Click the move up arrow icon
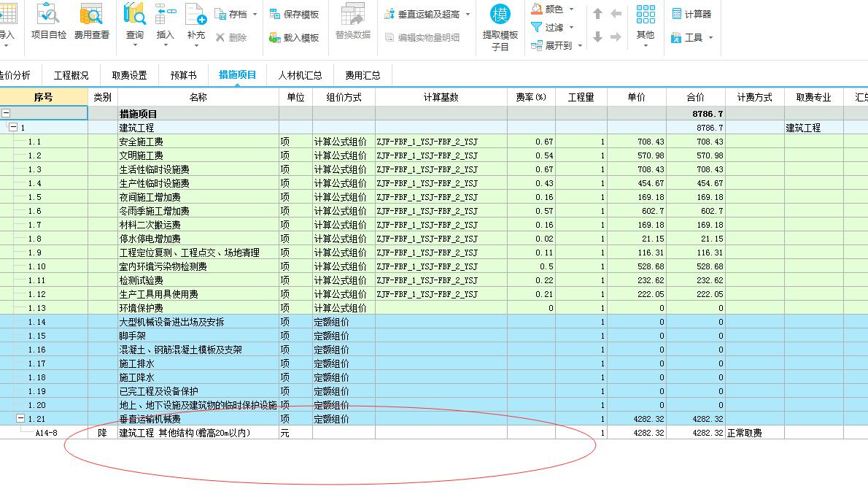The height and width of the screenshot is (497, 868). pyautogui.click(x=597, y=14)
